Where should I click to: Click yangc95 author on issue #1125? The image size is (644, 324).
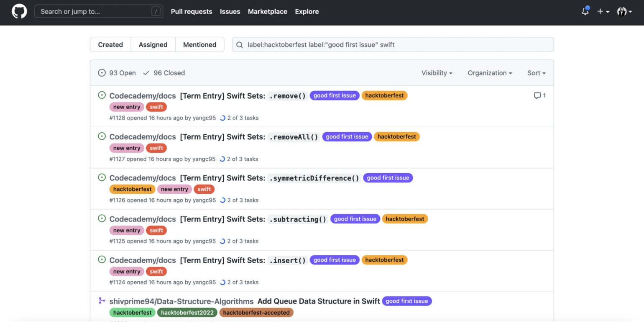point(204,241)
